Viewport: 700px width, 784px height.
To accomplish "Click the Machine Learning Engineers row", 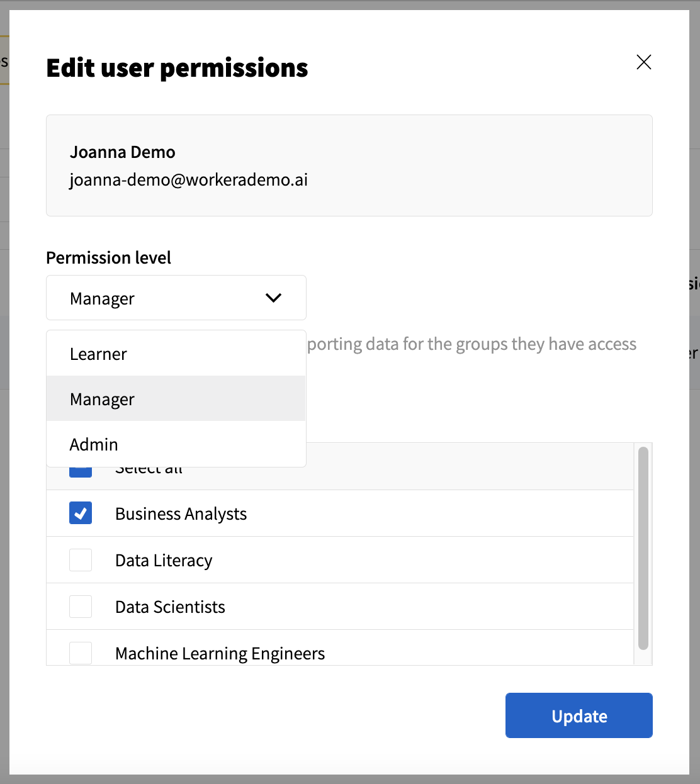I will click(x=220, y=652).
